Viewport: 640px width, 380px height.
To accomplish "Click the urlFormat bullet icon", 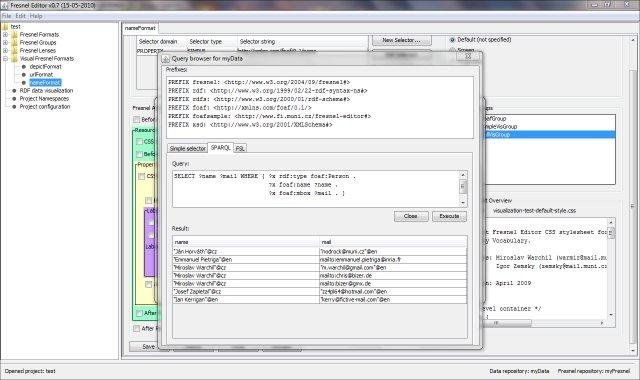I will 24,75.
